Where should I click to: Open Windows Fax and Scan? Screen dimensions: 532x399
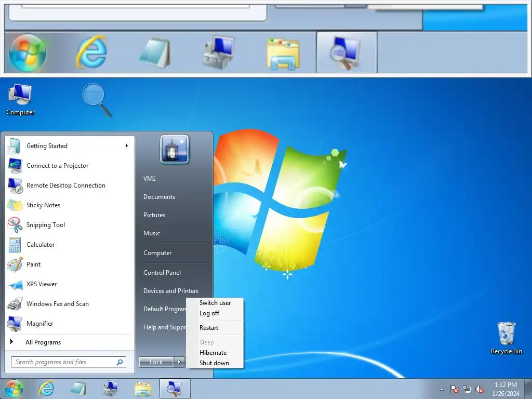tap(70, 303)
